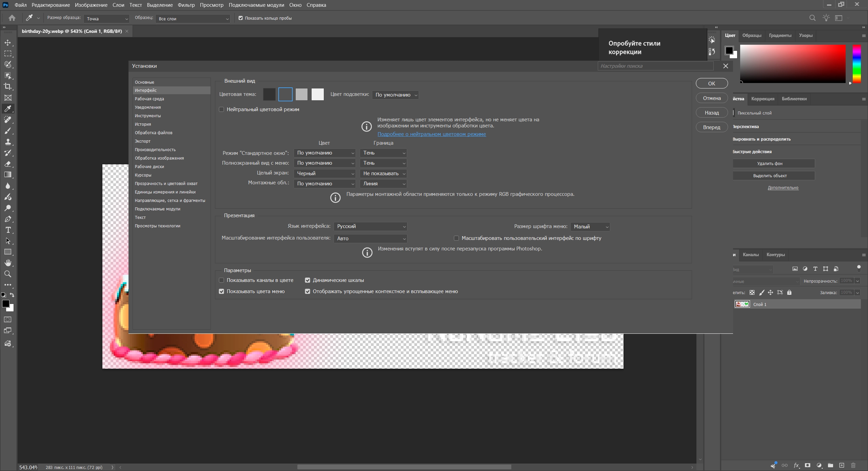The height and width of the screenshot is (471, 868).
Task: Click OK in preferences dialog
Action: [x=712, y=83]
